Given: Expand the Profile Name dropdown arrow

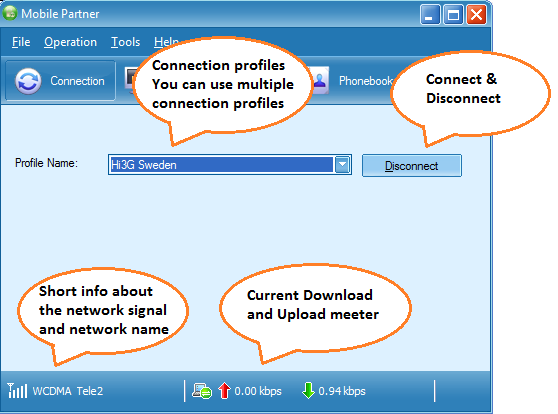Looking at the screenshot, I should pos(342,165).
